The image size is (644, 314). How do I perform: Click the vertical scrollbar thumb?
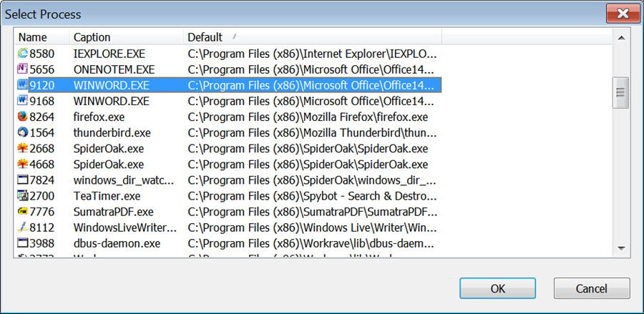coord(620,93)
